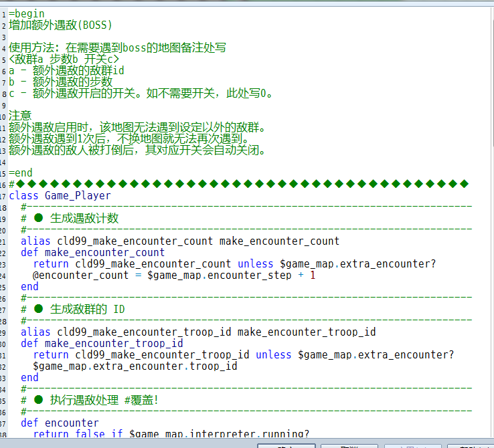Click the 'def encounter' line
The height and width of the screenshot is (448, 494).
point(60,423)
